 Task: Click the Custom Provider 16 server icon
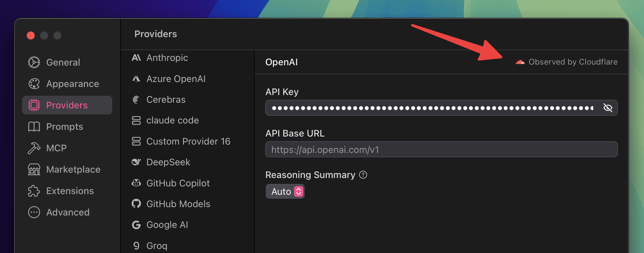(x=136, y=141)
